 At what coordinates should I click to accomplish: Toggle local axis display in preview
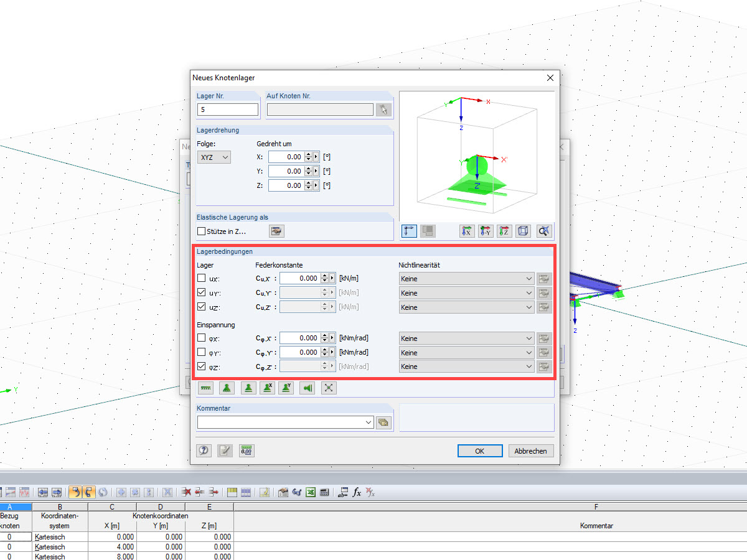tap(410, 231)
